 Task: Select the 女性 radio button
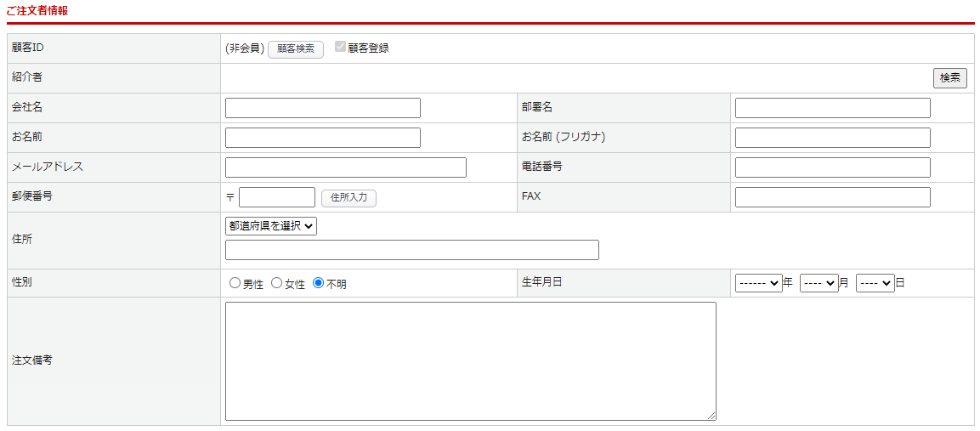click(x=276, y=284)
